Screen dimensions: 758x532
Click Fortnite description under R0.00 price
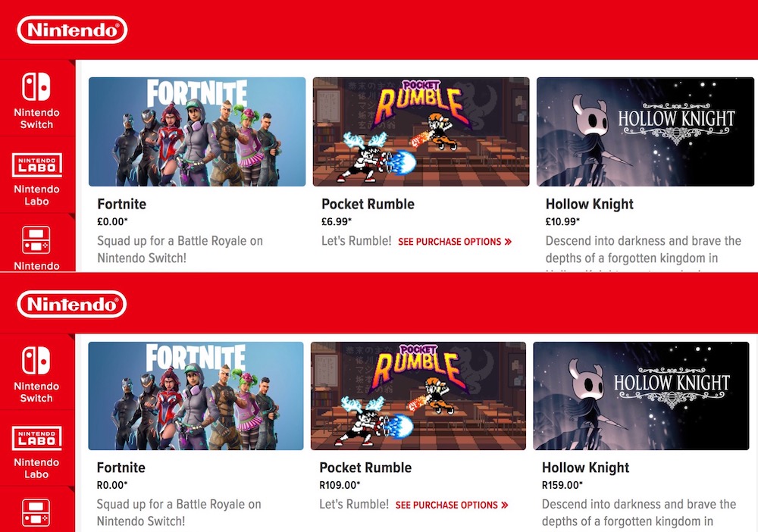pyautogui.click(x=179, y=512)
